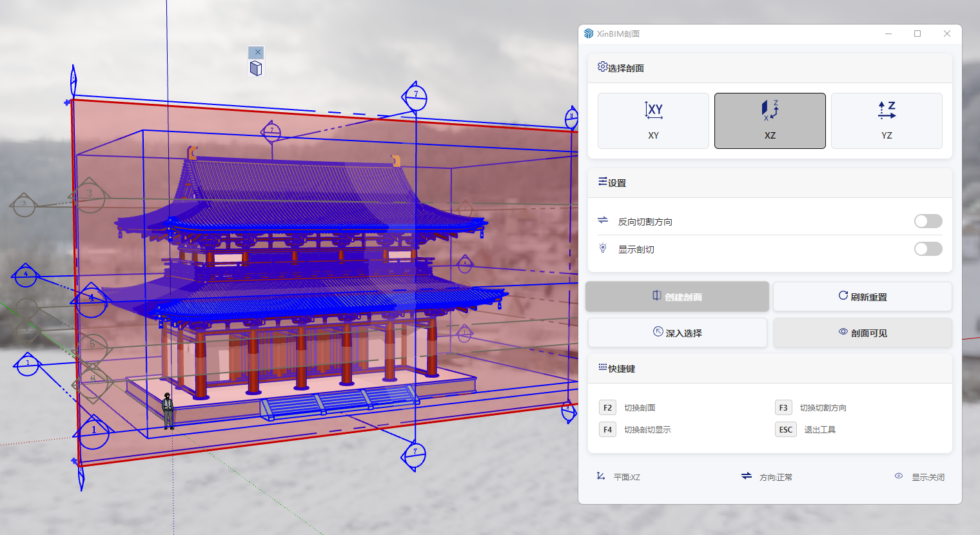This screenshot has width=980, height=535.
Task: Click the 快捷键 keyboard grid icon
Action: [x=602, y=367]
